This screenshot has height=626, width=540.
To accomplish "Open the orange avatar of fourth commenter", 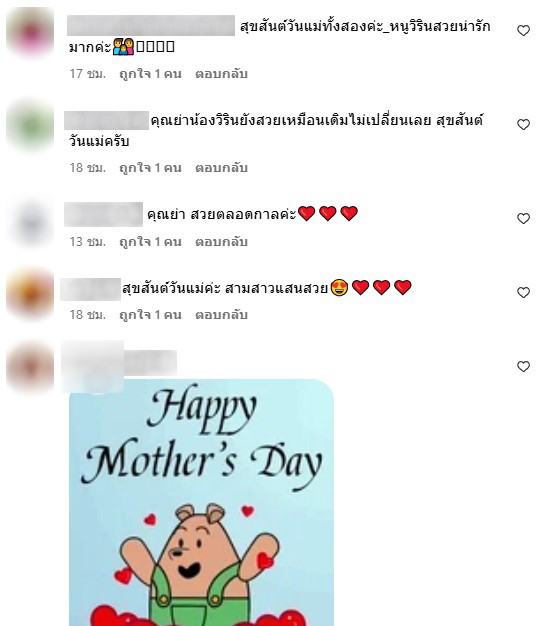I will point(30,294).
